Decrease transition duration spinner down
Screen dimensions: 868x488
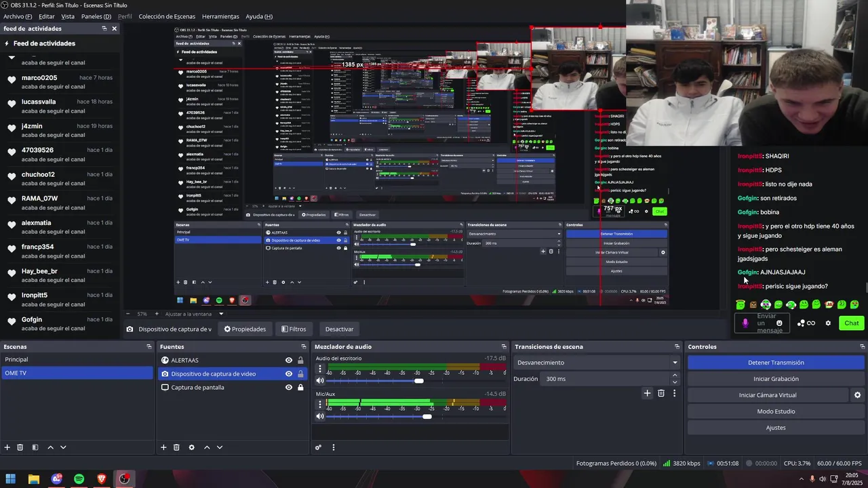(674, 382)
